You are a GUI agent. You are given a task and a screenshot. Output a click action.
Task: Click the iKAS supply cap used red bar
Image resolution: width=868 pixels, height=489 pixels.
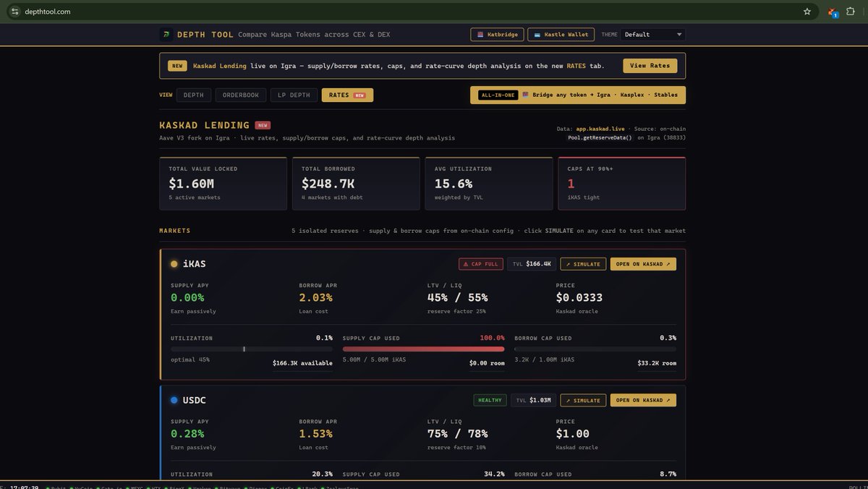click(423, 349)
